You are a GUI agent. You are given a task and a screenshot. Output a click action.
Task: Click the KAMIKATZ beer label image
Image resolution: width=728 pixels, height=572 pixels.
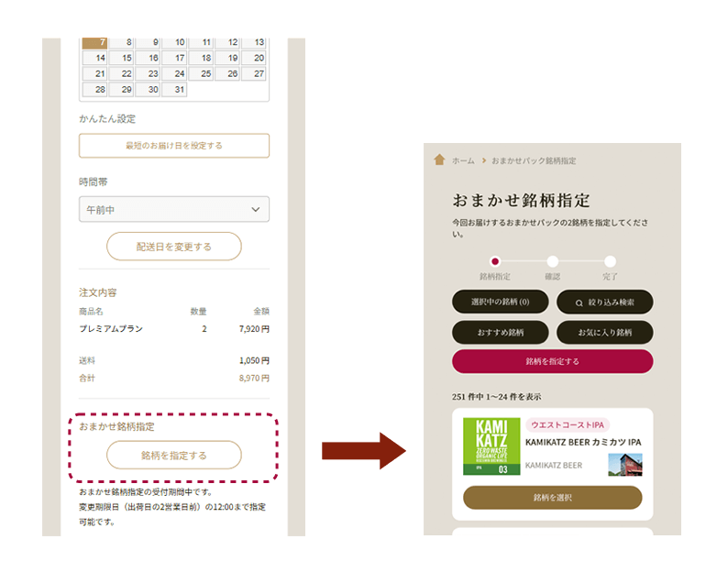(x=491, y=446)
